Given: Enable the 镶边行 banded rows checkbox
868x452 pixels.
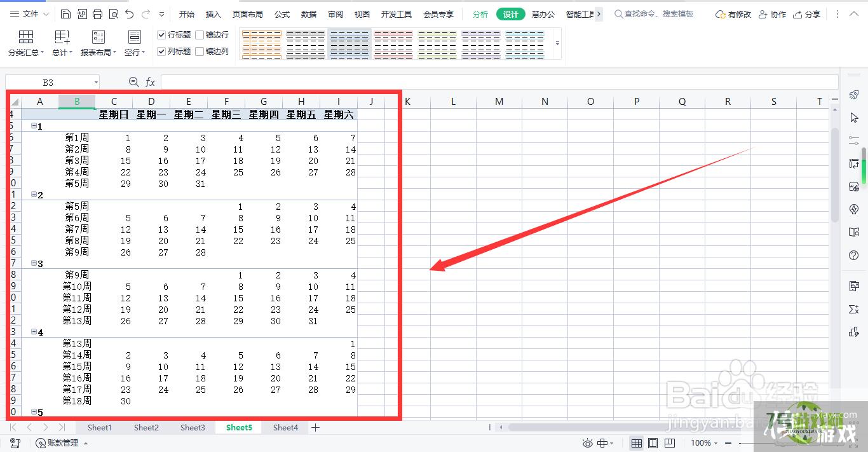Looking at the screenshot, I should click(200, 35).
